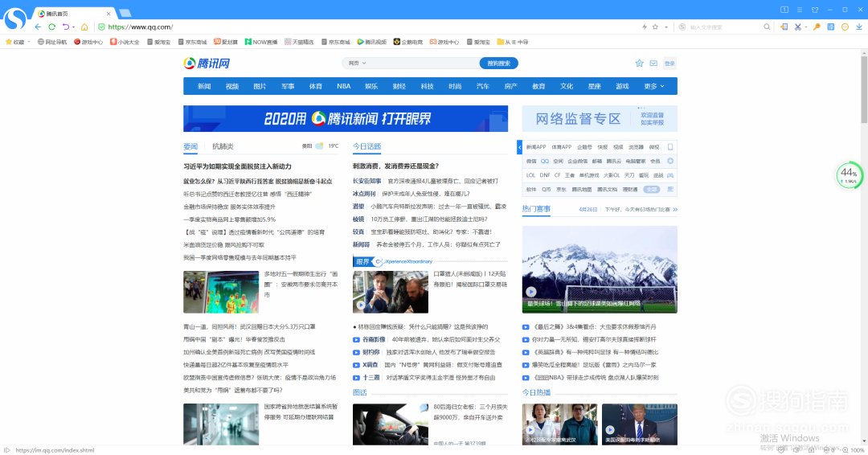Expand the favorites star dropdown arrow
Viewport: 868px width, 455px height.
tap(666, 27)
